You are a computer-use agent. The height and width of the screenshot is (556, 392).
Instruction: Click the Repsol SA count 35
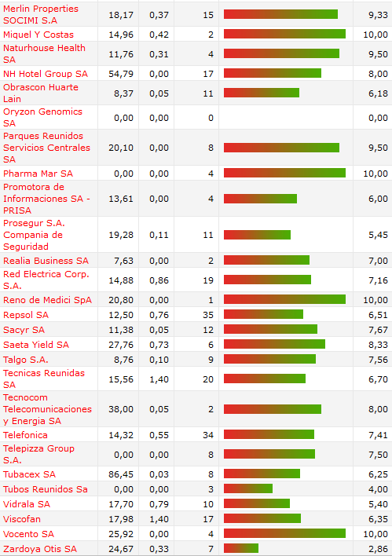[208, 315]
